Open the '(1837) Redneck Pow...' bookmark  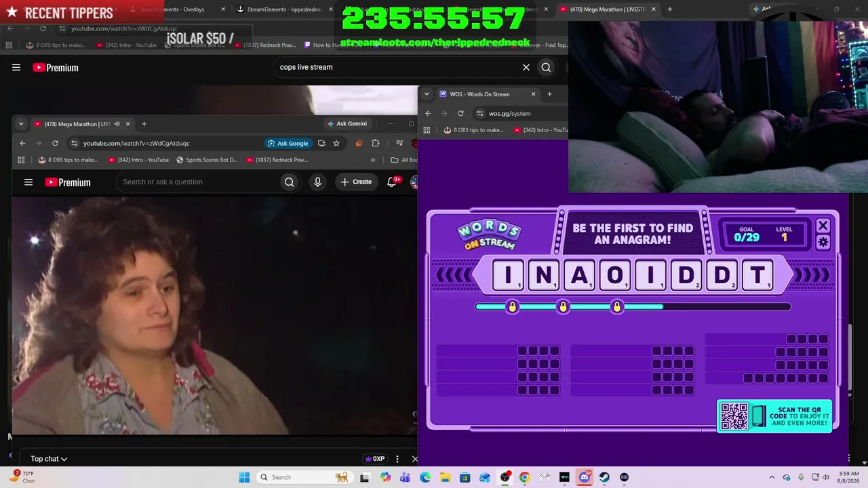277,160
